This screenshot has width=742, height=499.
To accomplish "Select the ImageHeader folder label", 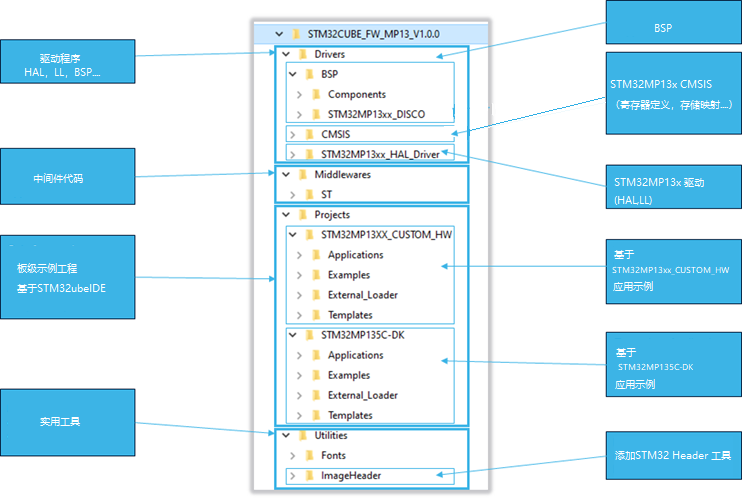I will point(351,475).
